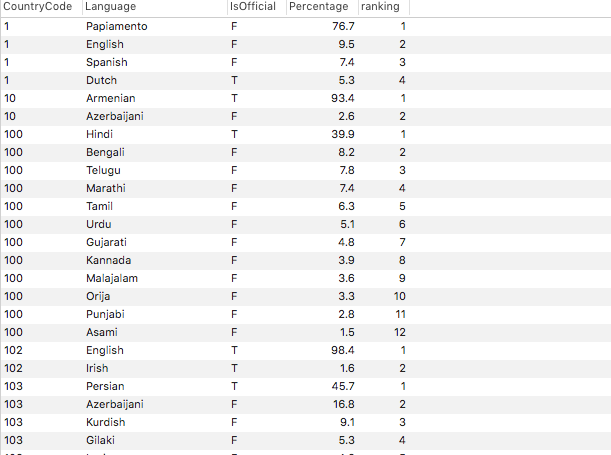Click the Dutch language cell
Screen dimensions: 611x455
pyautogui.click(x=101, y=80)
